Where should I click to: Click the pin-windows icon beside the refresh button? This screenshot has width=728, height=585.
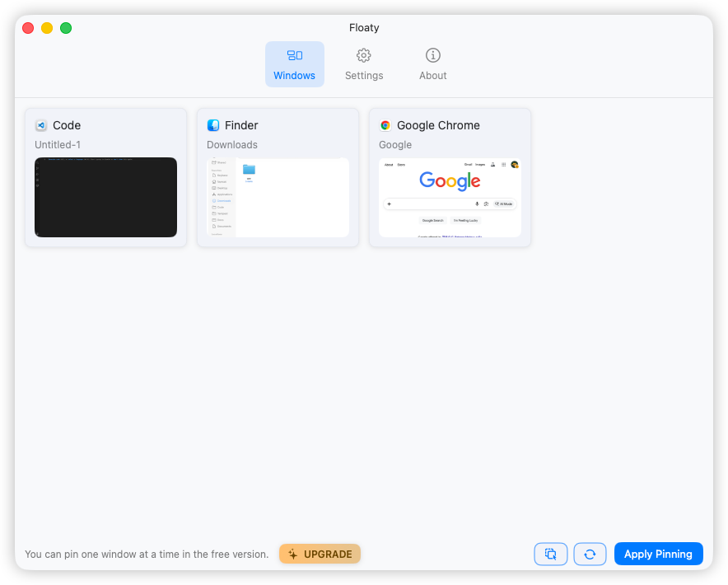[x=550, y=554]
